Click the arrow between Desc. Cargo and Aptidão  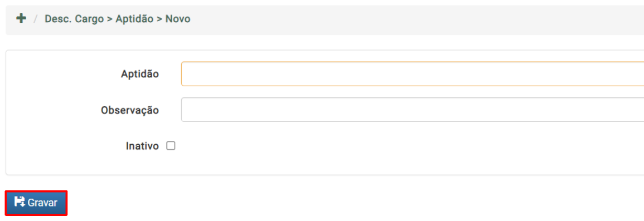pyautogui.click(x=110, y=19)
